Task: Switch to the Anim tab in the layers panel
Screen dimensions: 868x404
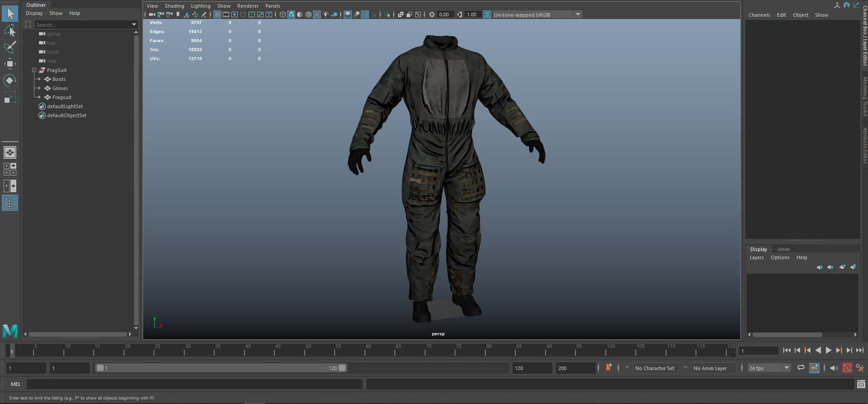Action: [x=784, y=249]
